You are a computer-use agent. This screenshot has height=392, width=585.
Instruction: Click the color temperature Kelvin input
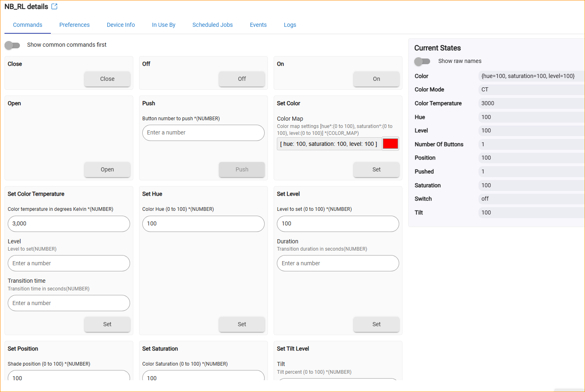tap(69, 224)
